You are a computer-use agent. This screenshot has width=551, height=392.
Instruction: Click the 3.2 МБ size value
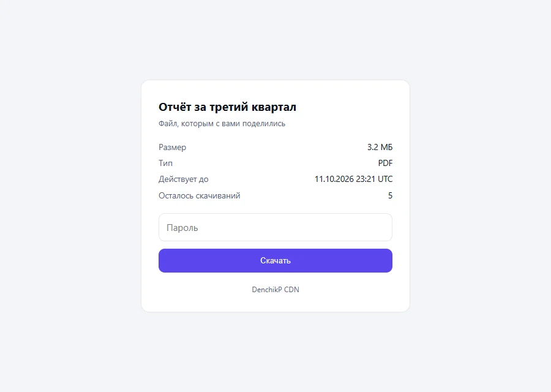(380, 147)
